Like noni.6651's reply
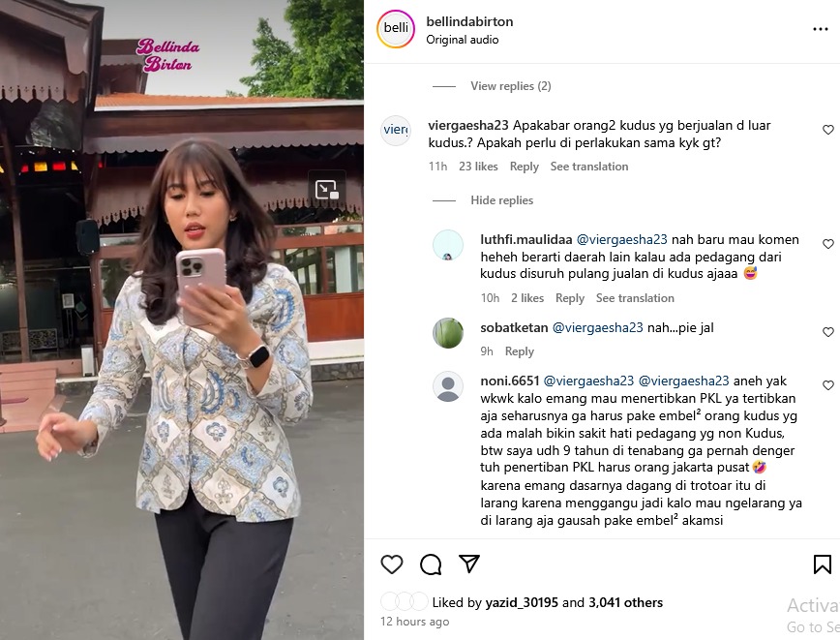The image size is (840, 640). [x=828, y=384]
